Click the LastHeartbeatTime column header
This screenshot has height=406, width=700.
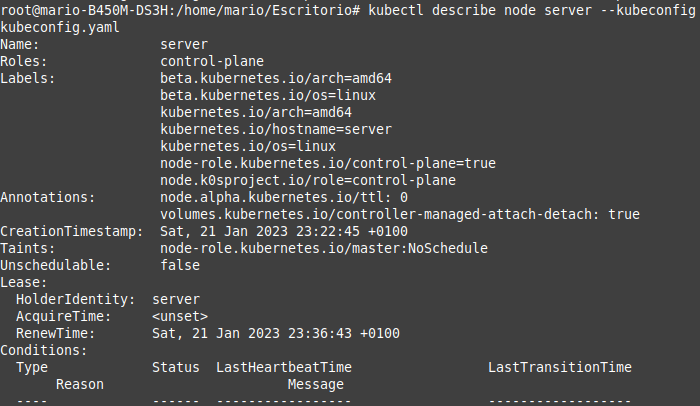[x=284, y=367]
